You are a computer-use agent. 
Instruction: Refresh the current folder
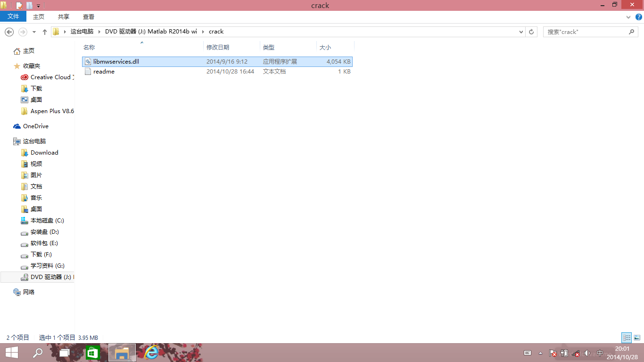pyautogui.click(x=531, y=32)
